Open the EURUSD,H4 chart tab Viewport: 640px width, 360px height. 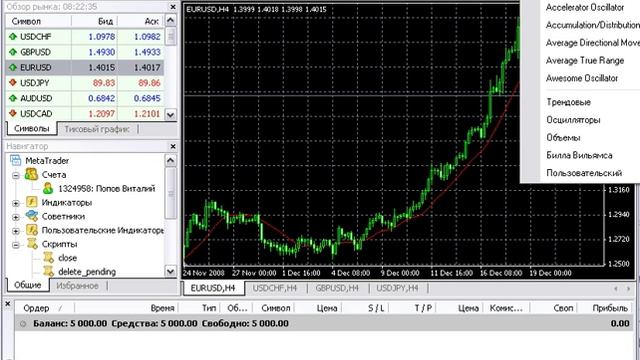213,288
